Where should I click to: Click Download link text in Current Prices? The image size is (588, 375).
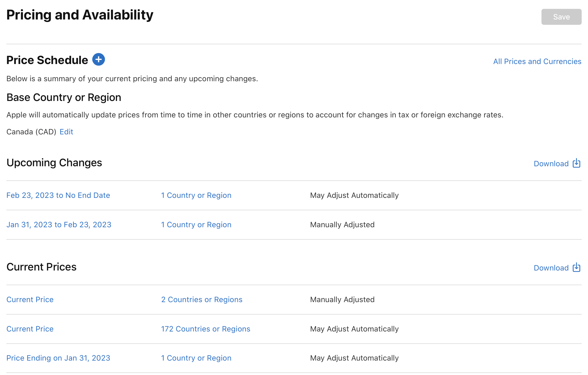[551, 268]
